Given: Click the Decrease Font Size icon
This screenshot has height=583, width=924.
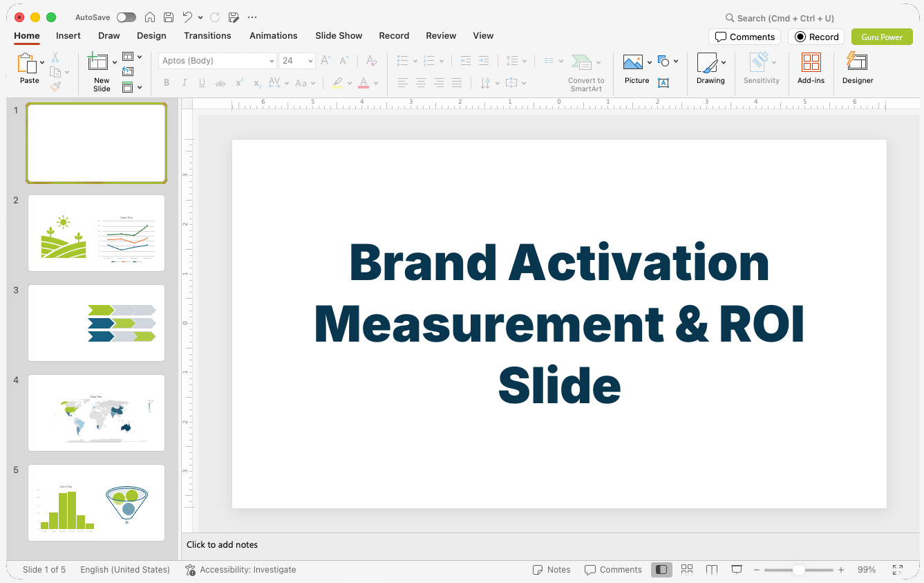Looking at the screenshot, I should 344,61.
